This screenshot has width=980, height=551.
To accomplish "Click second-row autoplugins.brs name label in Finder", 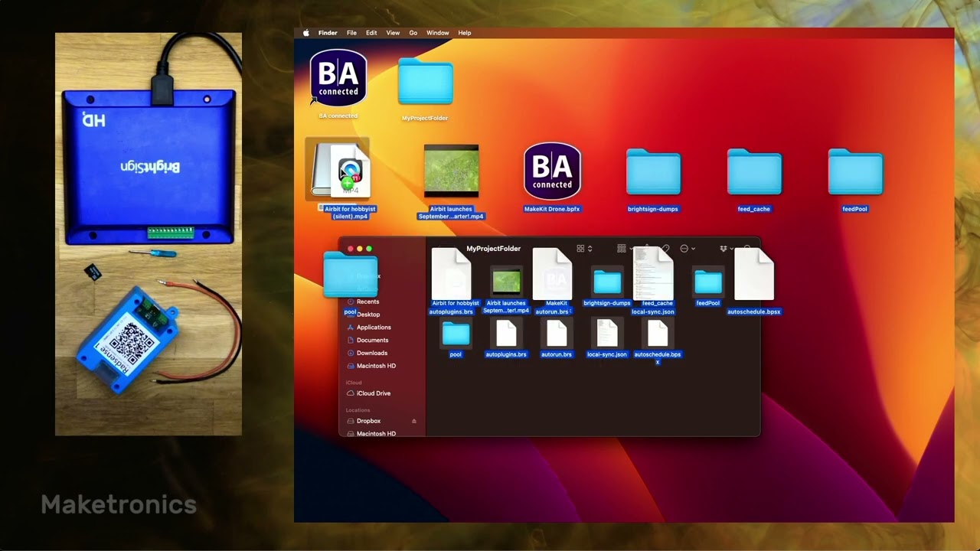I will pos(506,354).
